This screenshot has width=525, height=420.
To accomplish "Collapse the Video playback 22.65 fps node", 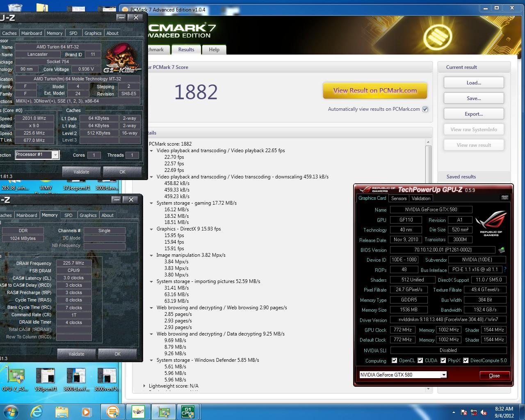I will coord(151,151).
